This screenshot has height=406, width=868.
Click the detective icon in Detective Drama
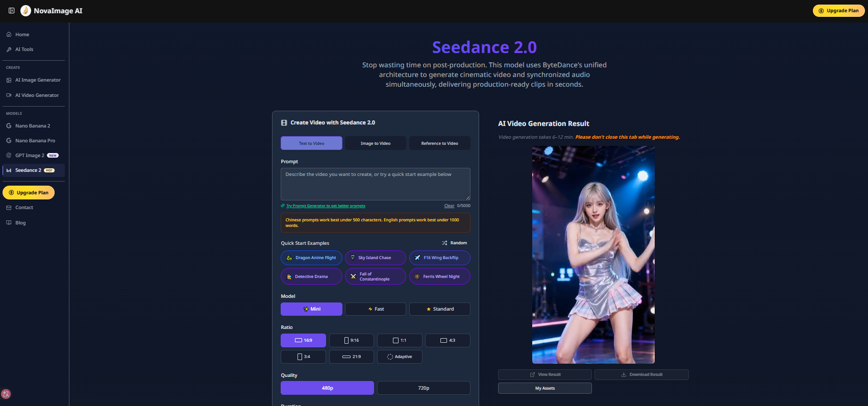point(289,277)
